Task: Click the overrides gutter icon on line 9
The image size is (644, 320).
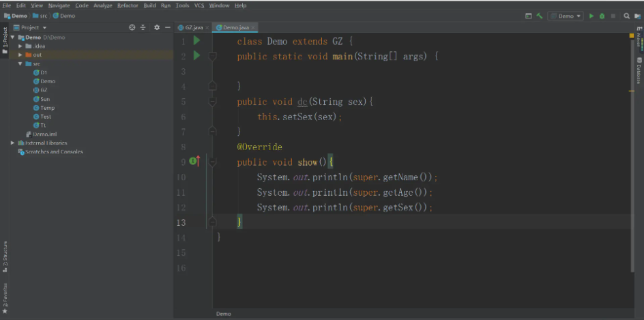Action: point(194,162)
